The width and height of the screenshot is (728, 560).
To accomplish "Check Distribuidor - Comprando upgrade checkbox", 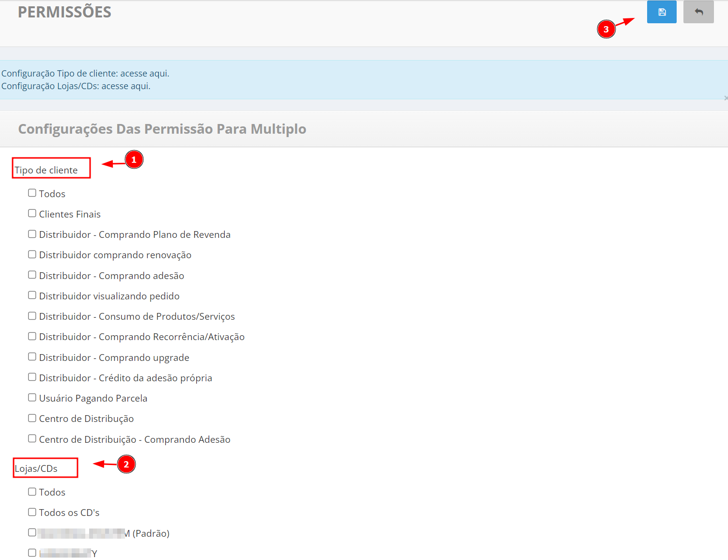I will (32, 357).
